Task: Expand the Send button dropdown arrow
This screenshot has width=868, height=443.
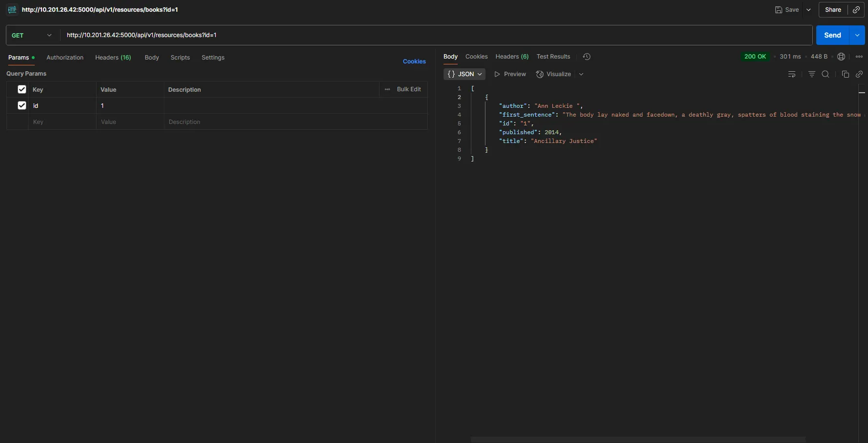Action: 857,35
